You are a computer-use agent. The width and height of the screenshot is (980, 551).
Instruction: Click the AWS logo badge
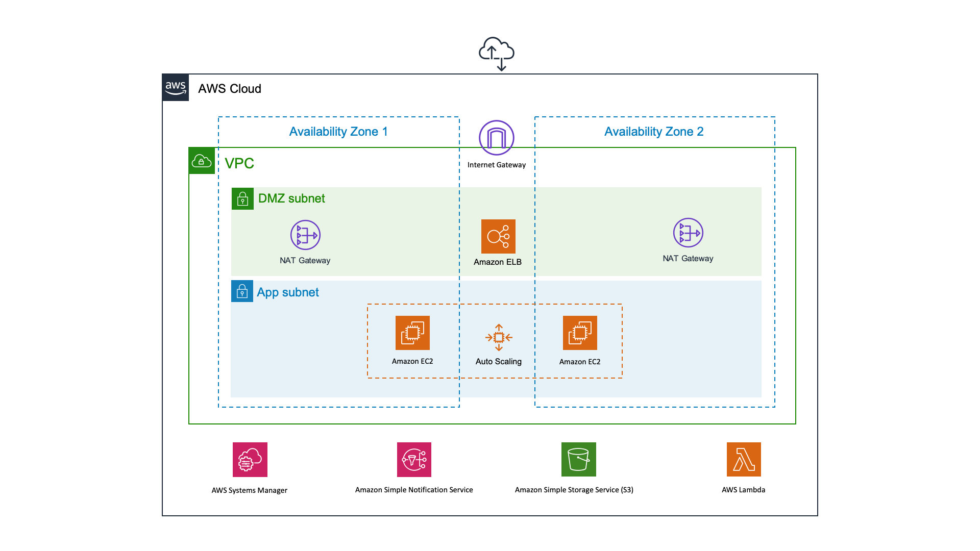[176, 88]
